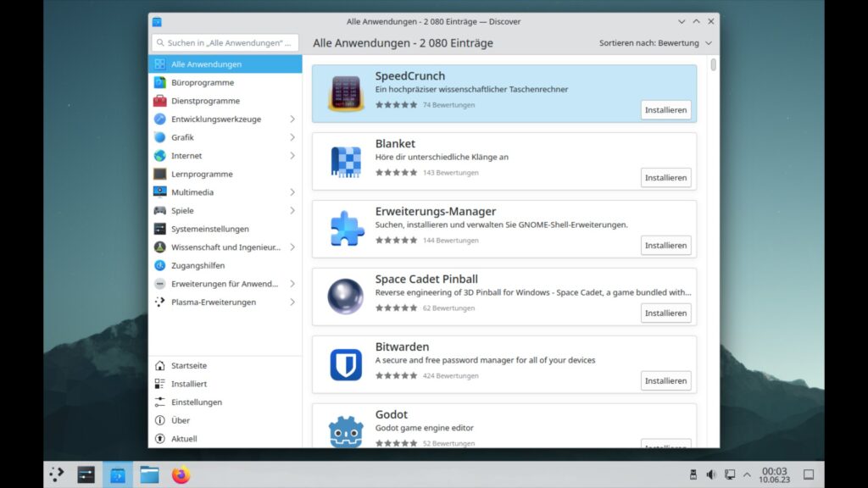Expand the Multimedia subcategories arrow
This screenshot has width=868, height=488.
pyautogui.click(x=292, y=192)
